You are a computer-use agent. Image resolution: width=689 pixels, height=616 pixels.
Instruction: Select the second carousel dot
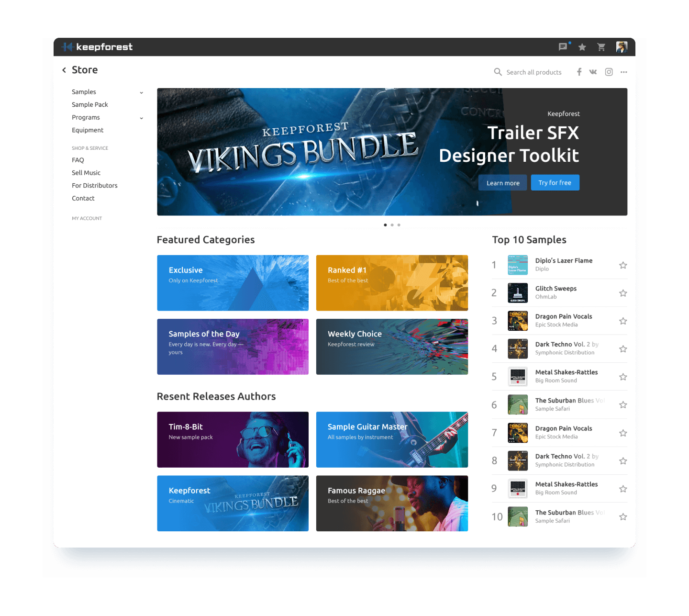[392, 225]
